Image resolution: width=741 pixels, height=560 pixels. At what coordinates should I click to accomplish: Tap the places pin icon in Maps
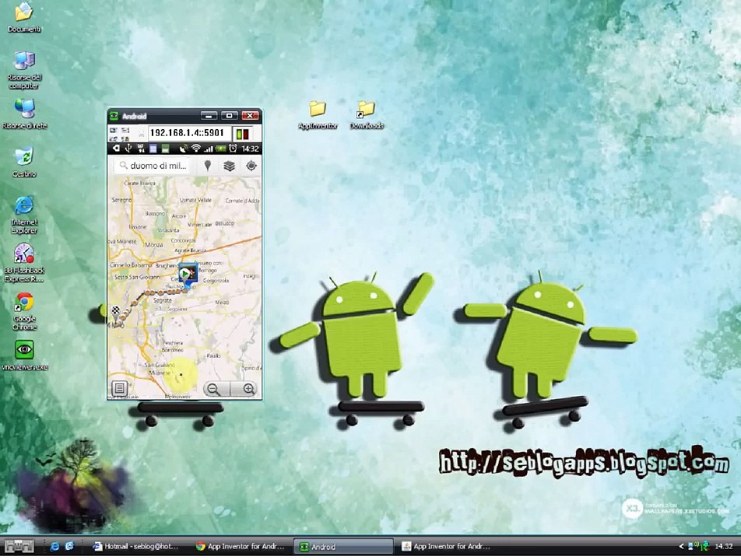pos(207,165)
